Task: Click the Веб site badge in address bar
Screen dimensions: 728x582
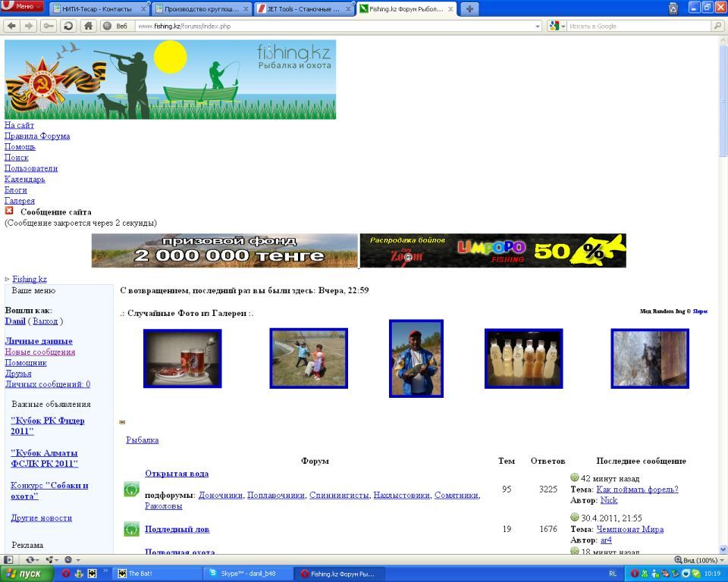Action: click(117, 26)
